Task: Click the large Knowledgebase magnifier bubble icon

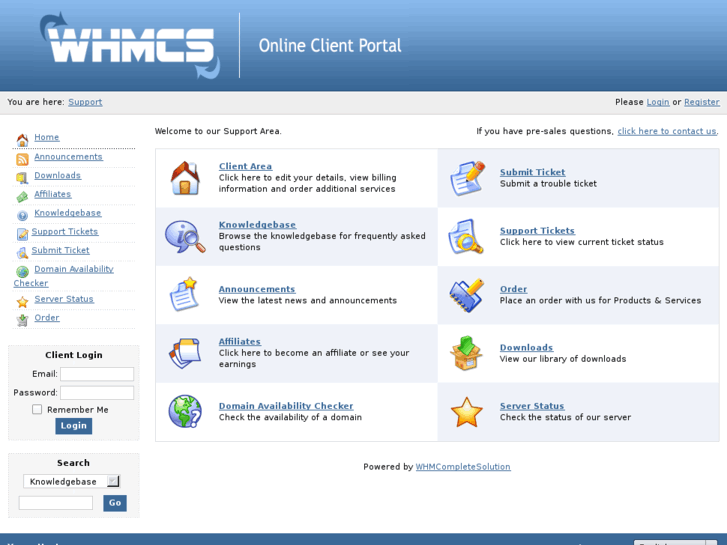Action: click(x=185, y=237)
